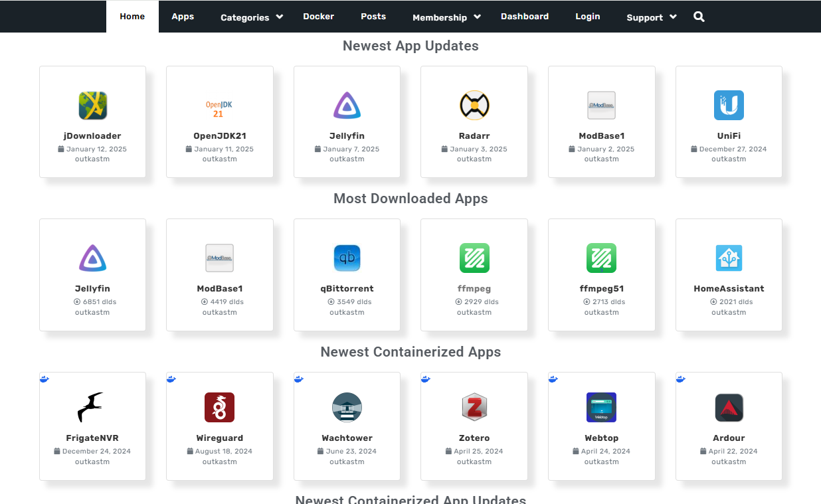Expand the Membership dropdown menu
Image resolution: width=821 pixels, height=504 pixels.
(446, 17)
